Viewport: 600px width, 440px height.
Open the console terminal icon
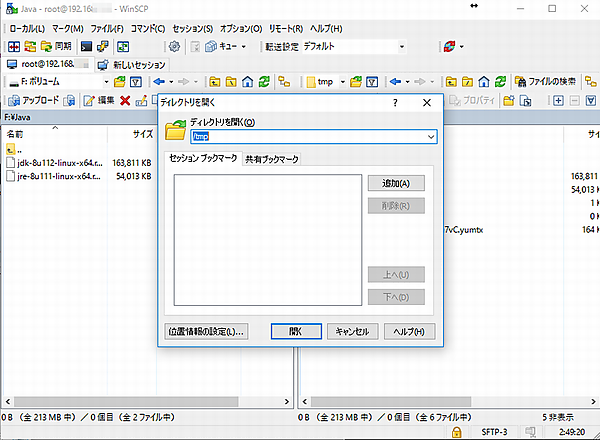point(86,47)
